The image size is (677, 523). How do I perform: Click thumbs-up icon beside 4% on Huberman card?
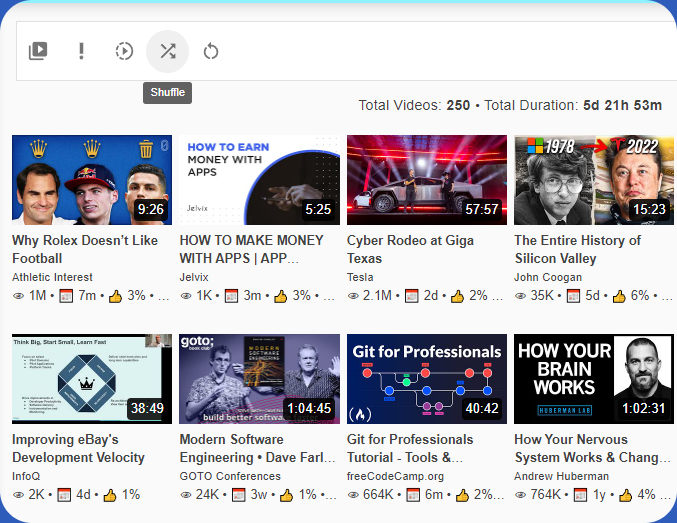point(625,495)
